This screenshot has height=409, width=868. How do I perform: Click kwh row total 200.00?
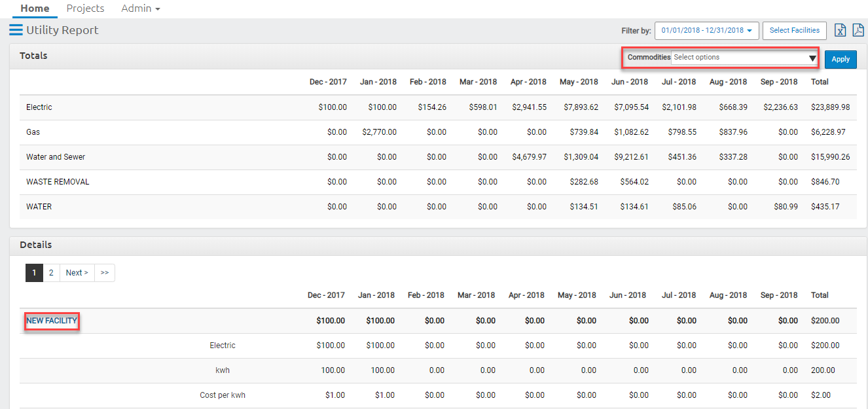click(x=823, y=370)
